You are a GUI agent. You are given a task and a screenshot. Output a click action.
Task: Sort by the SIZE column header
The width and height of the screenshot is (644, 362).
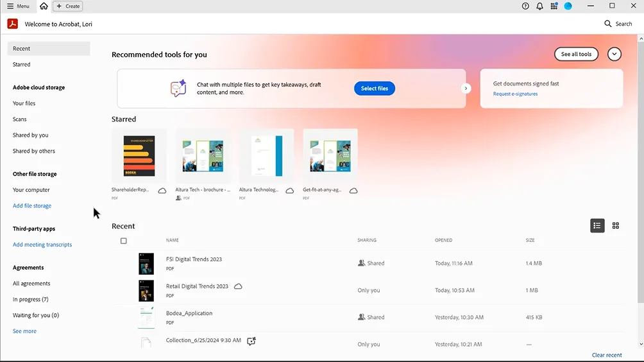point(530,241)
